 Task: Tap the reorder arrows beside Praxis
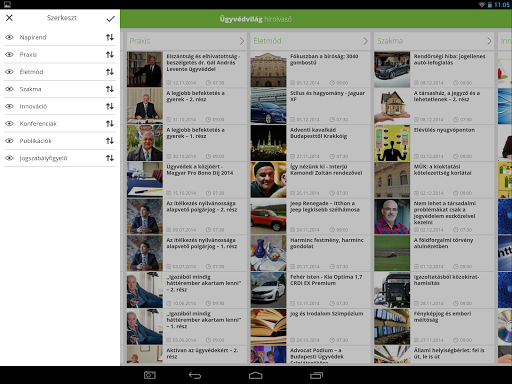[x=110, y=54]
